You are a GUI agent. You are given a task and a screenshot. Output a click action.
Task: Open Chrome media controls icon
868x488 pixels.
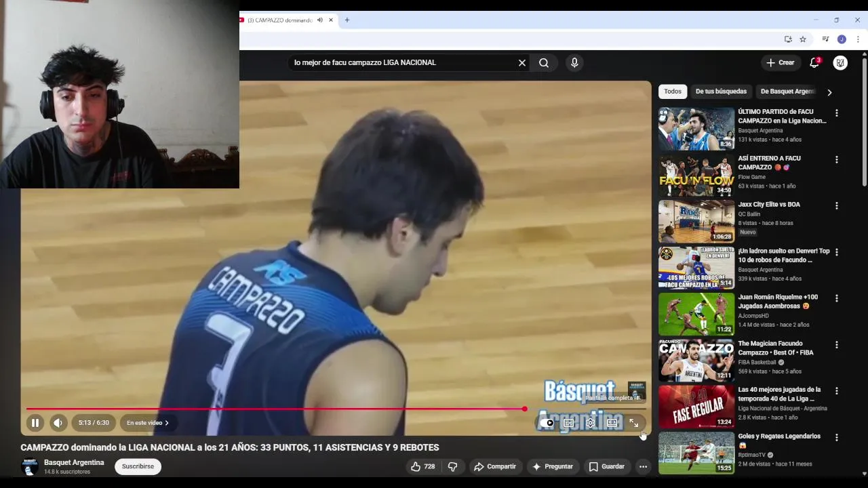825,39
